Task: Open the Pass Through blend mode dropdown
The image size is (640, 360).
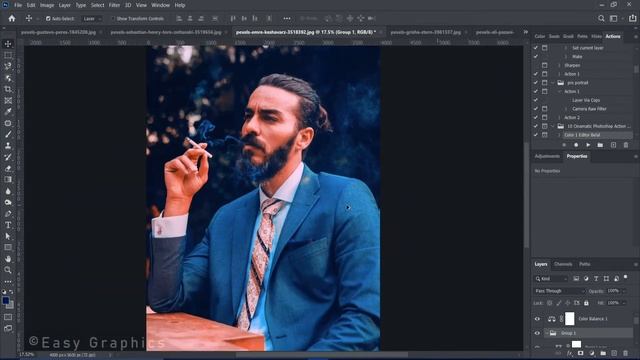Action: [560, 291]
